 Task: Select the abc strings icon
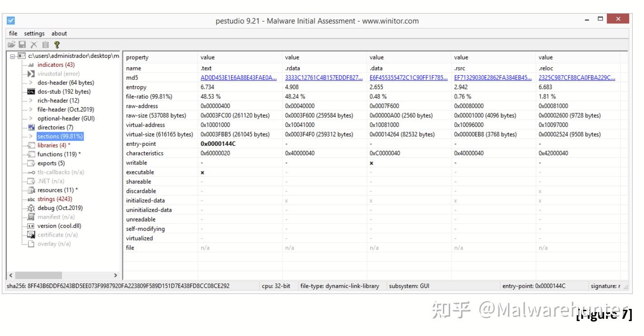point(32,199)
